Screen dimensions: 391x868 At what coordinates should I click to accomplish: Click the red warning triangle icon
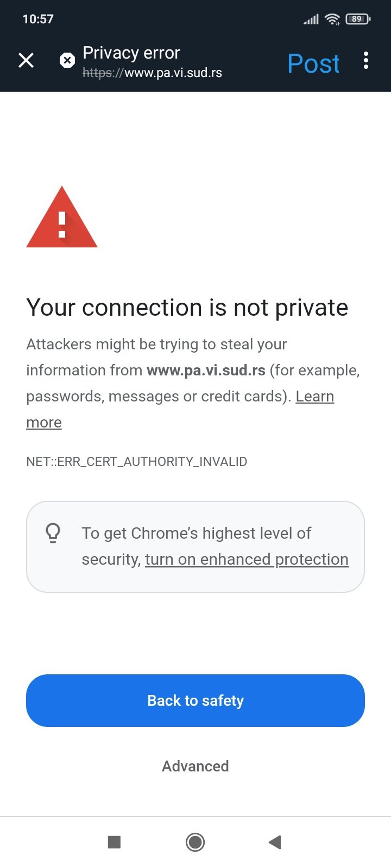click(x=62, y=217)
